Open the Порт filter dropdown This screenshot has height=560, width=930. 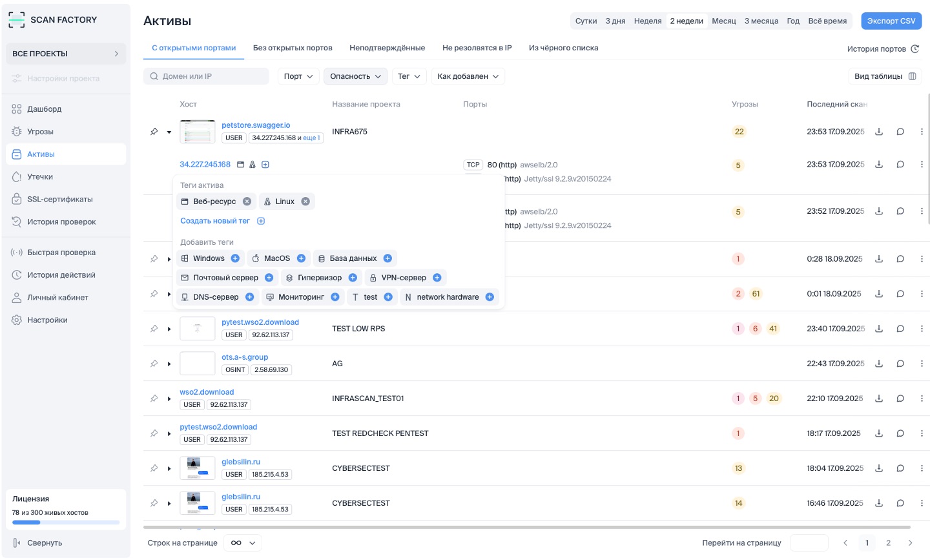298,76
